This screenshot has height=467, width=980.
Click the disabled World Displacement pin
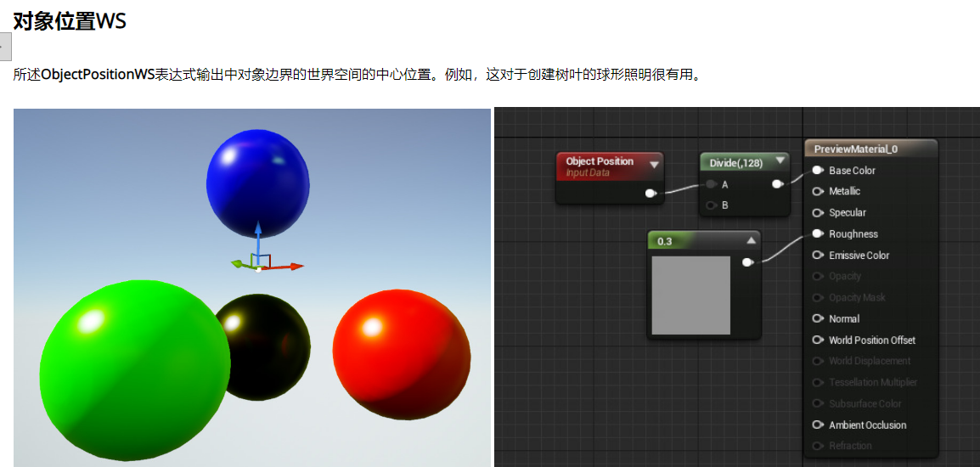click(818, 362)
